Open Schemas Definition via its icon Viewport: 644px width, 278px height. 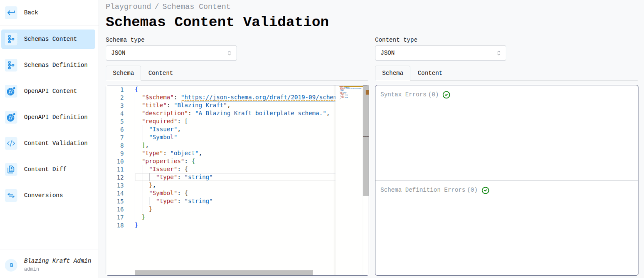click(x=11, y=65)
